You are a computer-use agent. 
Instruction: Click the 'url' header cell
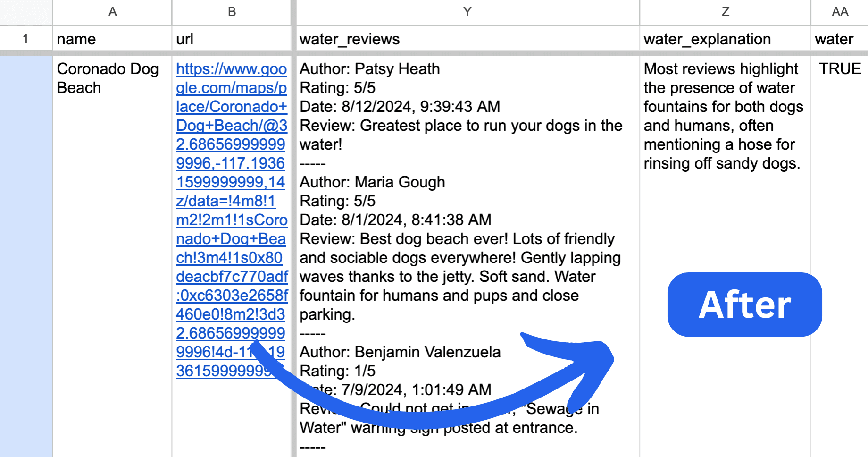click(232, 39)
